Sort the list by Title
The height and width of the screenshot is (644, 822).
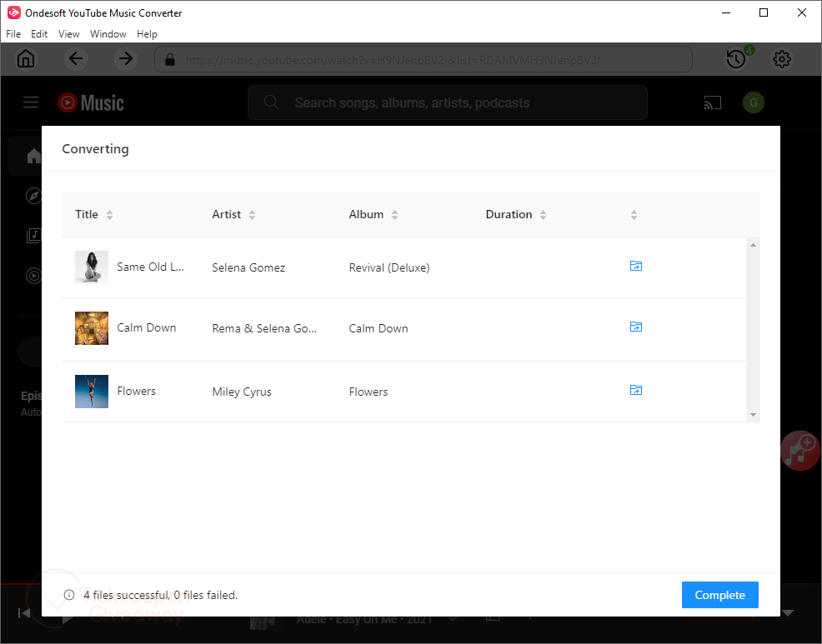click(109, 214)
